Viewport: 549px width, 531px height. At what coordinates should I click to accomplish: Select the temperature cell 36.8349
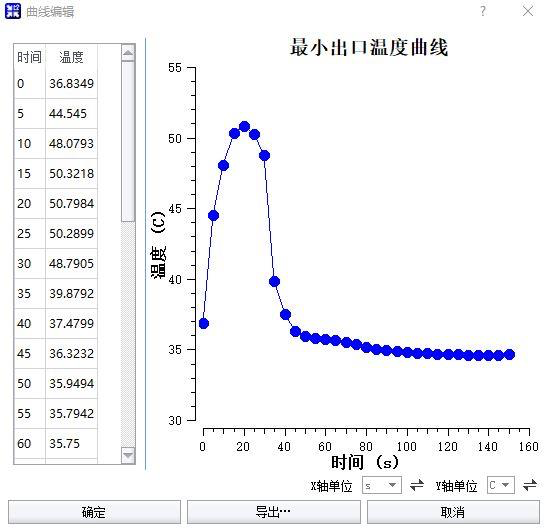(71, 84)
